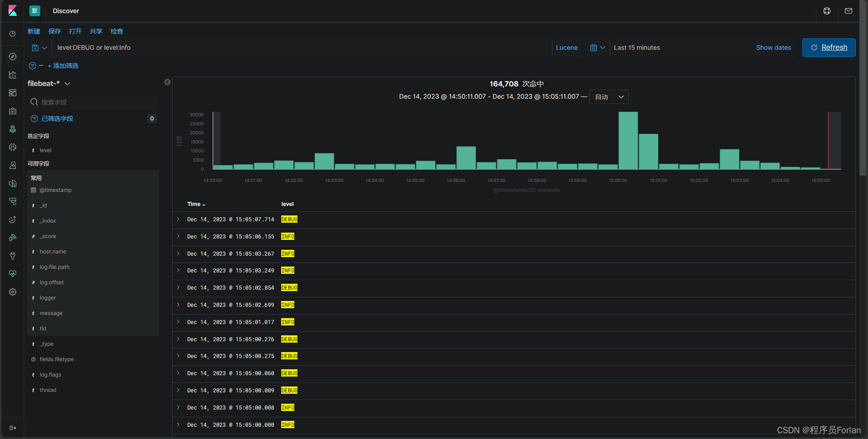Open Infrastructure icon in sidebar
This screenshot has height=439, width=868.
(x=13, y=165)
